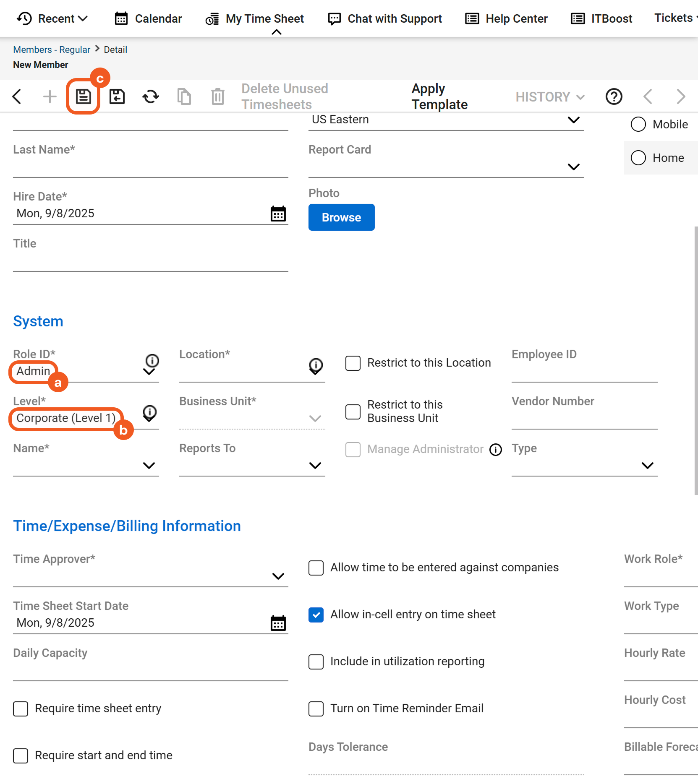Open the Calendar menu item
This screenshot has width=698, height=784.
click(x=148, y=19)
